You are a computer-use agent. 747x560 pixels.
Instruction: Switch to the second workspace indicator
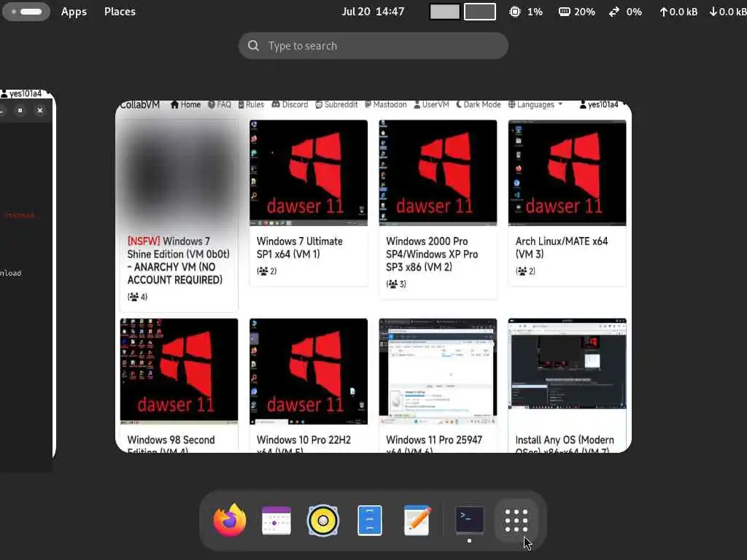click(480, 12)
